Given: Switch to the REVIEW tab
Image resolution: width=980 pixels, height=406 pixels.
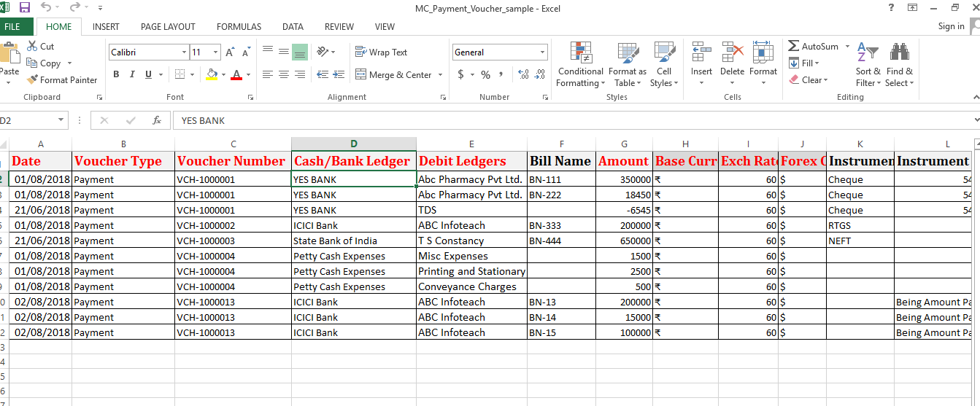Looking at the screenshot, I should pos(339,26).
